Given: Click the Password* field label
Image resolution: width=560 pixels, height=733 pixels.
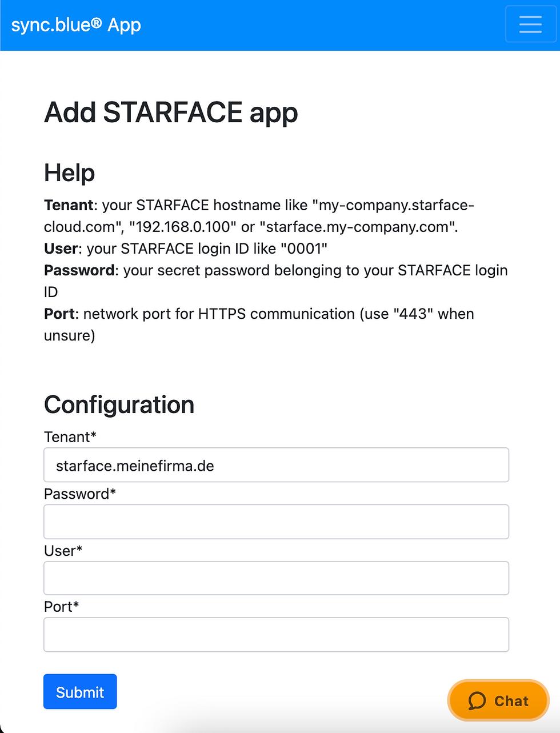Looking at the screenshot, I should 80,494.
